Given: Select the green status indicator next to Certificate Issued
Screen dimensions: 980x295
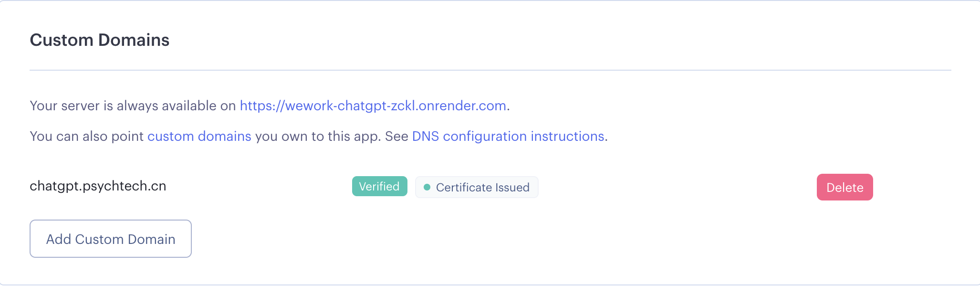Looking at the screenshot, I should point(428,188).
